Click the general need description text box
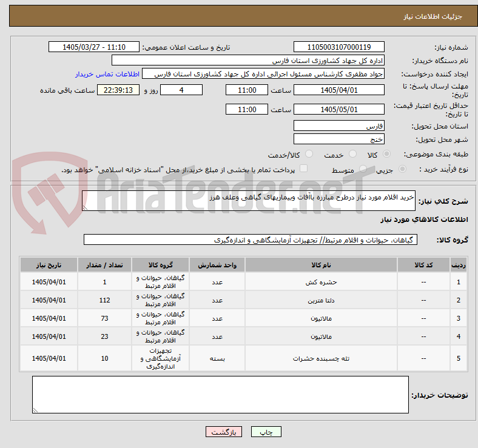This screenshot has width=478, height=448. coord(249,201)
